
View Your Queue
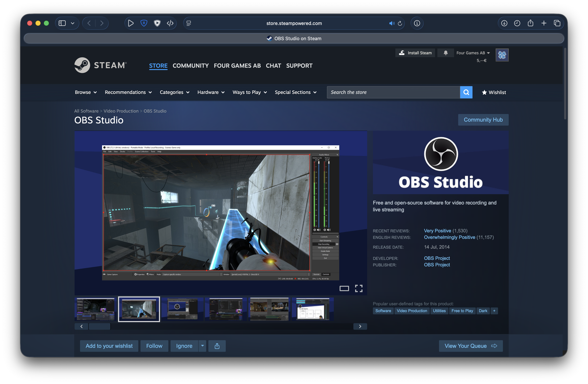pyautogui.click(x=471, y=346)
